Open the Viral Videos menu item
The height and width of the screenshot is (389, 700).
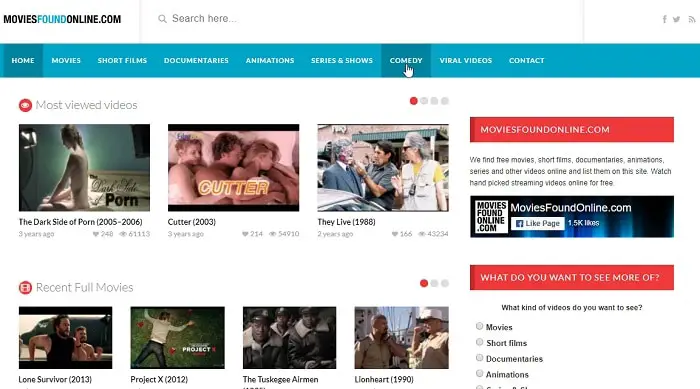466,61
